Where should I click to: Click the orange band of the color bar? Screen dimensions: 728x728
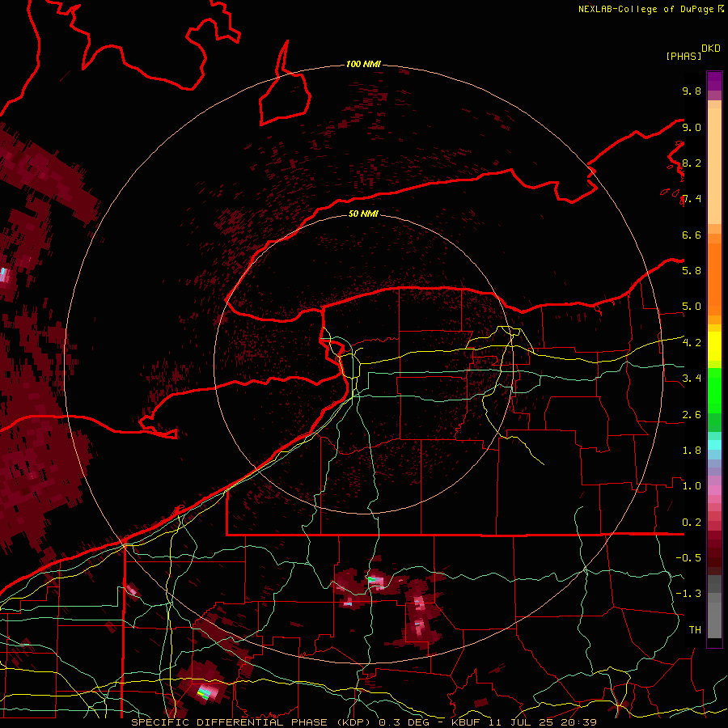714,278
